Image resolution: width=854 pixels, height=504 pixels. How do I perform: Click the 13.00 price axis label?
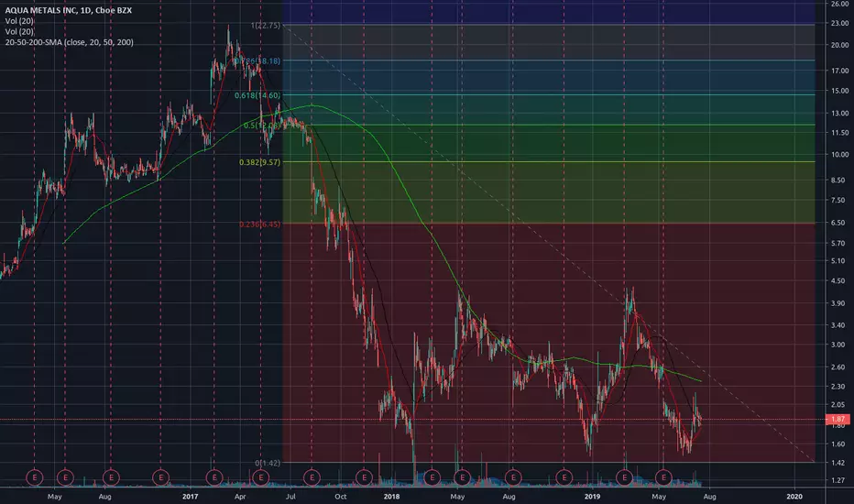point(839,114)
